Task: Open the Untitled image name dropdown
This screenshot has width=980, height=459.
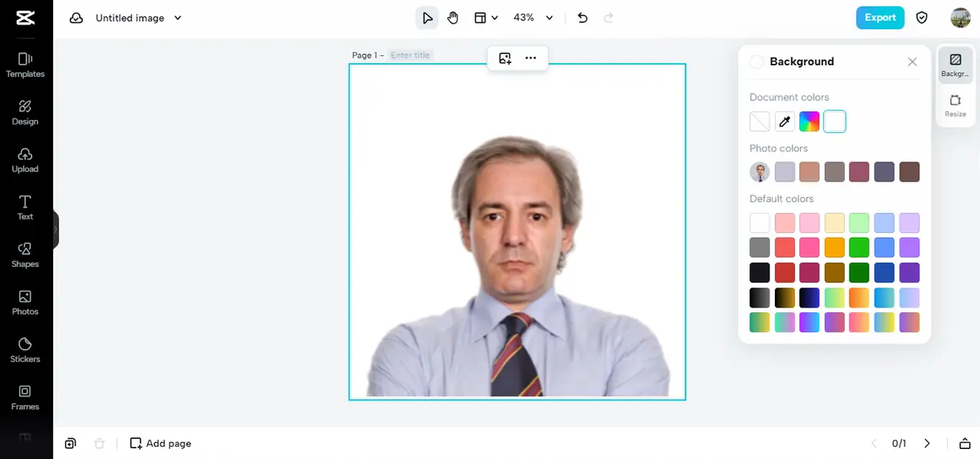Action: pyautogui.click(x=138, y=18)
